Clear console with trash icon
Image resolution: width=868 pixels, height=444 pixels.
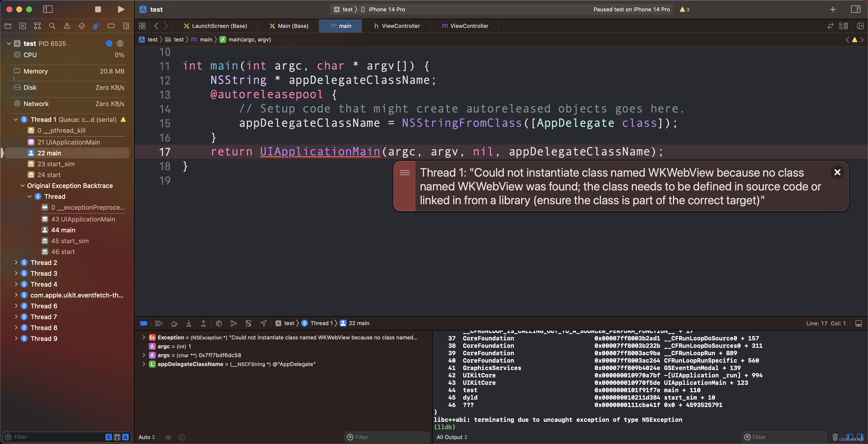pos(835,437)
